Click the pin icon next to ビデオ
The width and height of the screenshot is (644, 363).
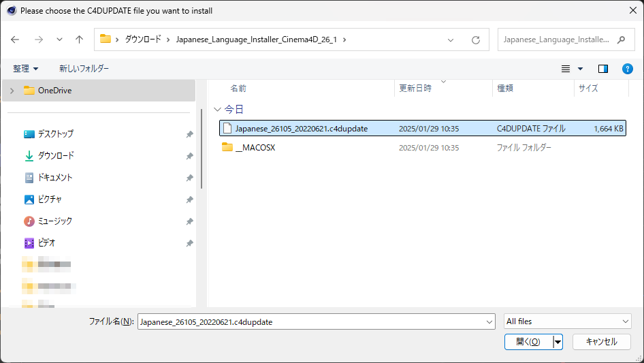point(189,243)
